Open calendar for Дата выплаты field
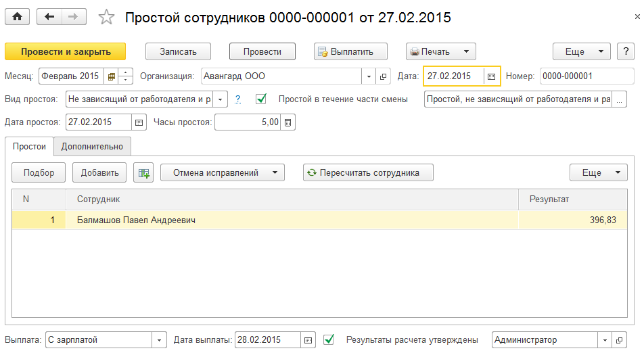Screen dimensions: 644x357 pos(308,340)
